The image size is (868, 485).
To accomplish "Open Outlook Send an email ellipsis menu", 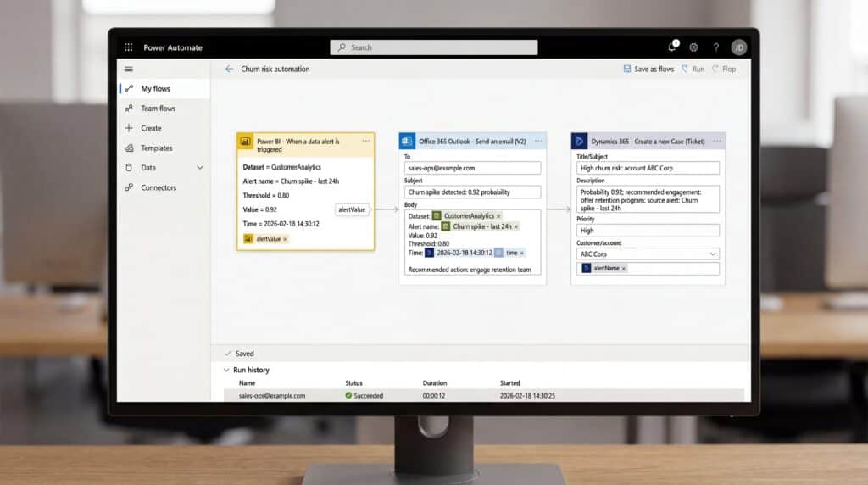I will click(x=538, y=142).
